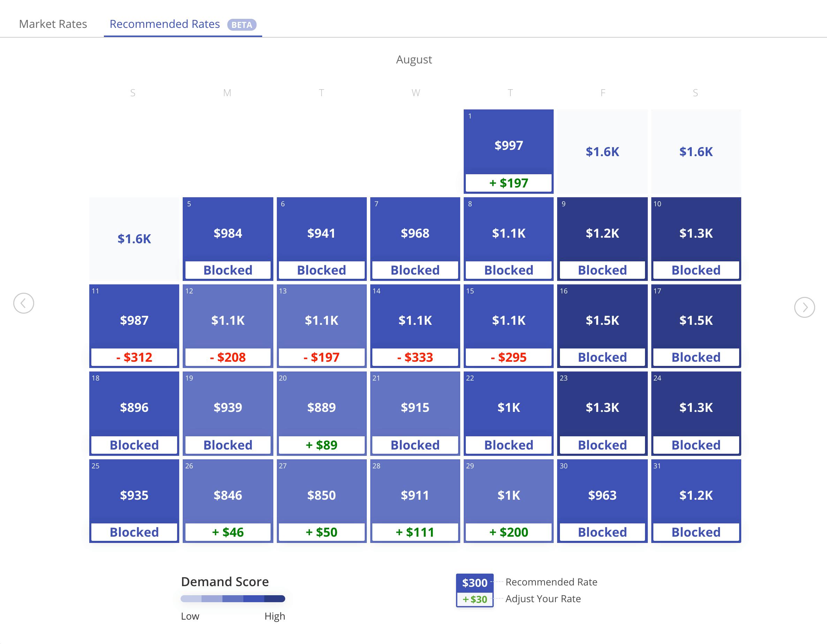Click the BETA badge
Image resolution: width=827 pixels, height=644 pixels.
pos(242,25)
